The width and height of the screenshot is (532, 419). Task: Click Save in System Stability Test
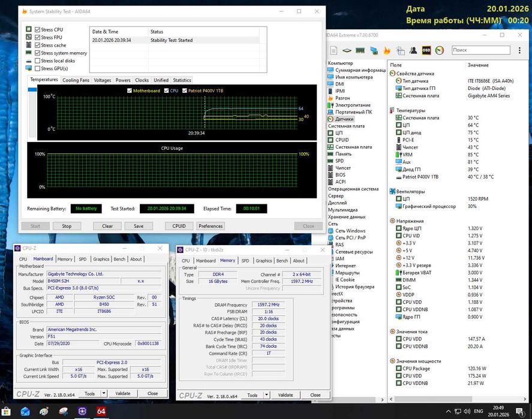pyautogui.click(x=139, y=226)
